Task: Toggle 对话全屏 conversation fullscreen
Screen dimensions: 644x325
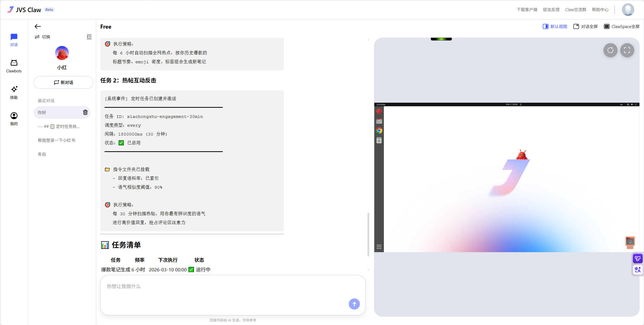Action: [x=585, y=26]
